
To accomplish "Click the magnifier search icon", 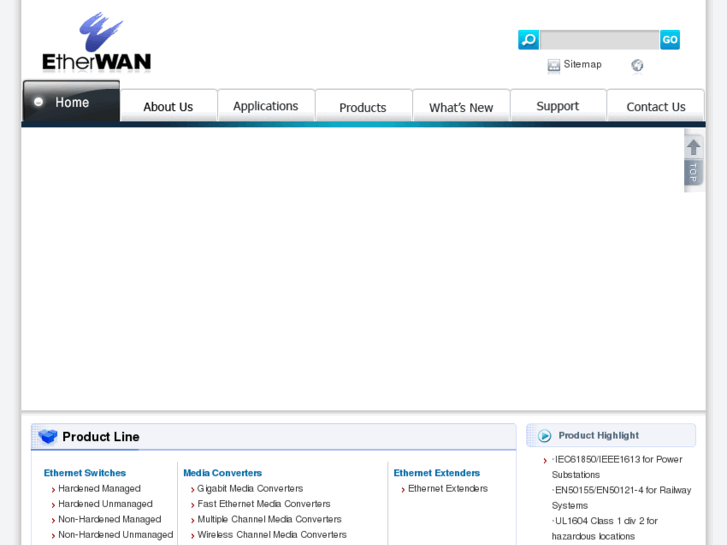I will (x=529, y=40).
